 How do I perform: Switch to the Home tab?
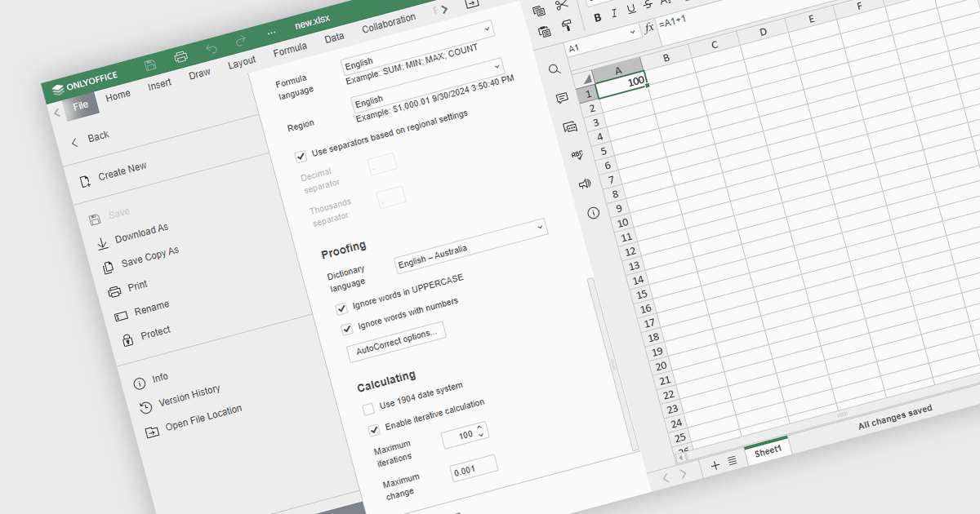click(118, 95)
